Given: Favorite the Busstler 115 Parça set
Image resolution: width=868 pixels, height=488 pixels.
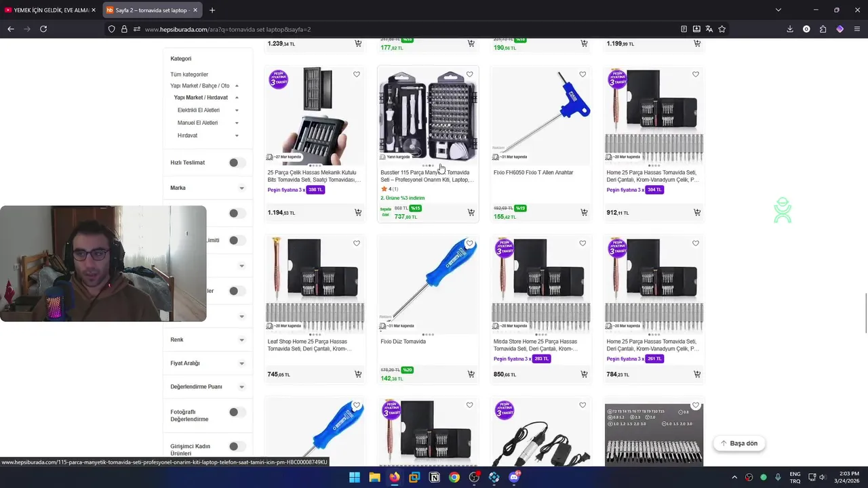Looking at the screenshot, I should click(469, 75).
